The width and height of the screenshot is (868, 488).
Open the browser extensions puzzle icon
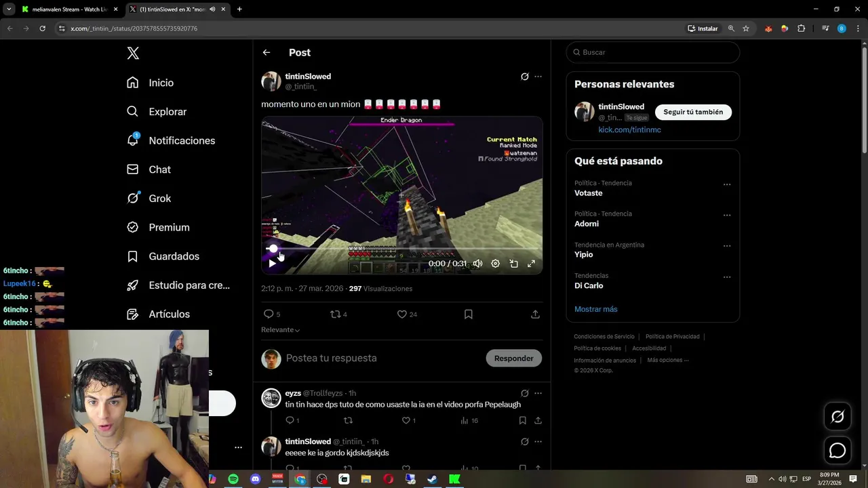point(802,28)
